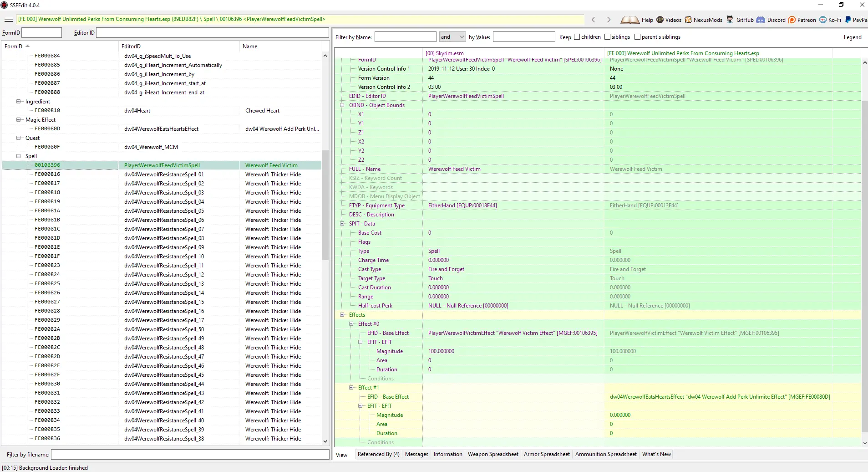Open the and/or filter dropdown
Screen dimensions: 868x472
point(452,37)
